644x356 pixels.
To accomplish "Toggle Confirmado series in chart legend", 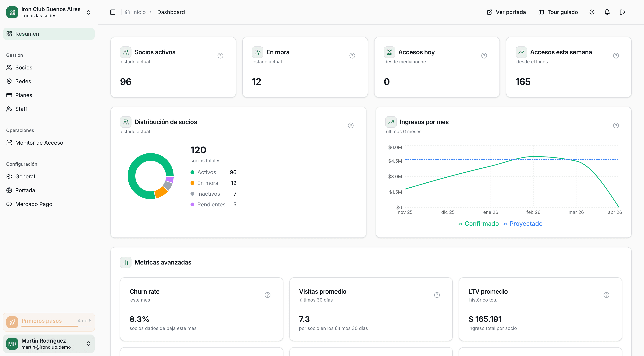I will click(478, 224).
